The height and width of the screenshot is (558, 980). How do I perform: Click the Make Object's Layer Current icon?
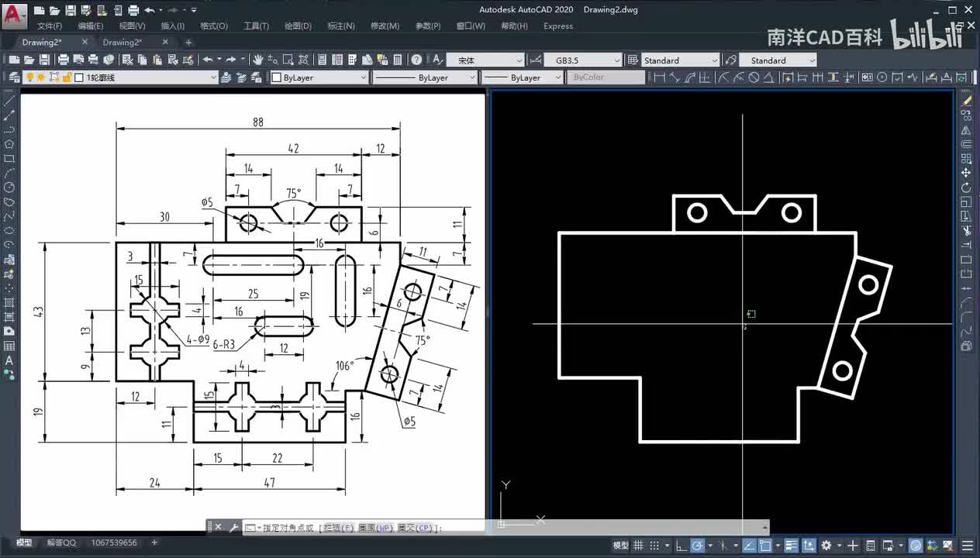point(225,77)
